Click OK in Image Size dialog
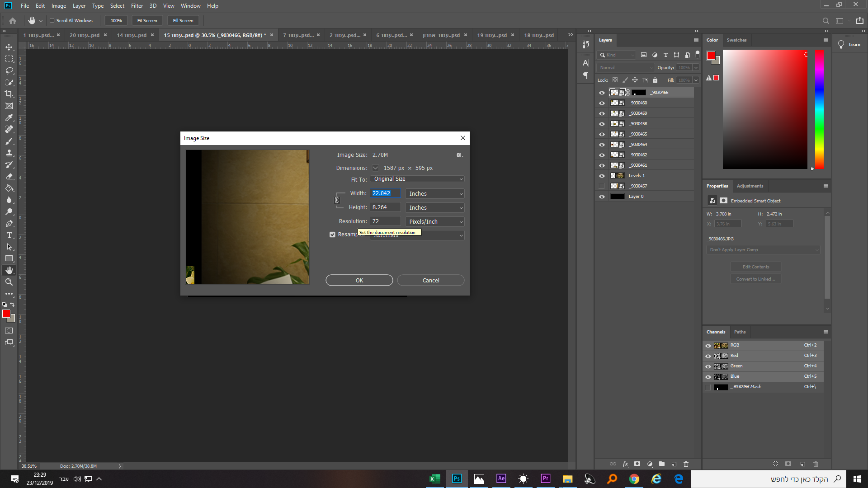868x488 pixels. (x=359, y=280)
